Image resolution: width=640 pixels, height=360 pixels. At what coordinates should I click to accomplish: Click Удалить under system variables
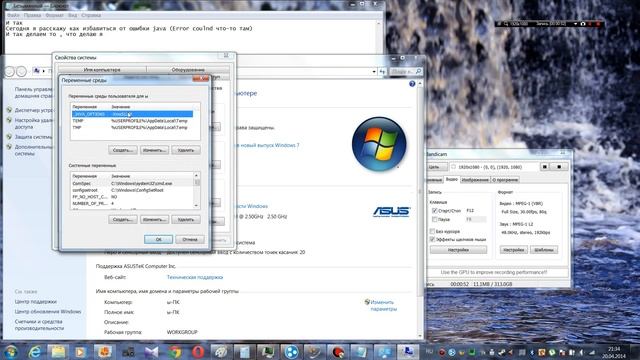coord(186,220)
